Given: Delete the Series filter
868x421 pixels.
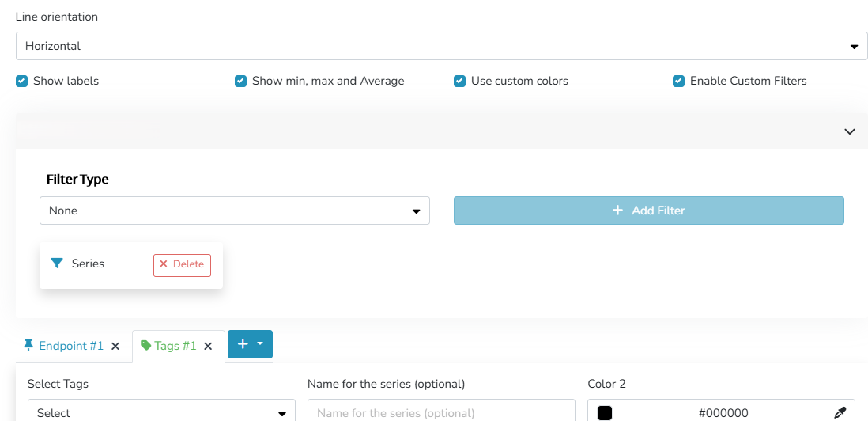Looking at the screenshot, I should tap(182, 264).
